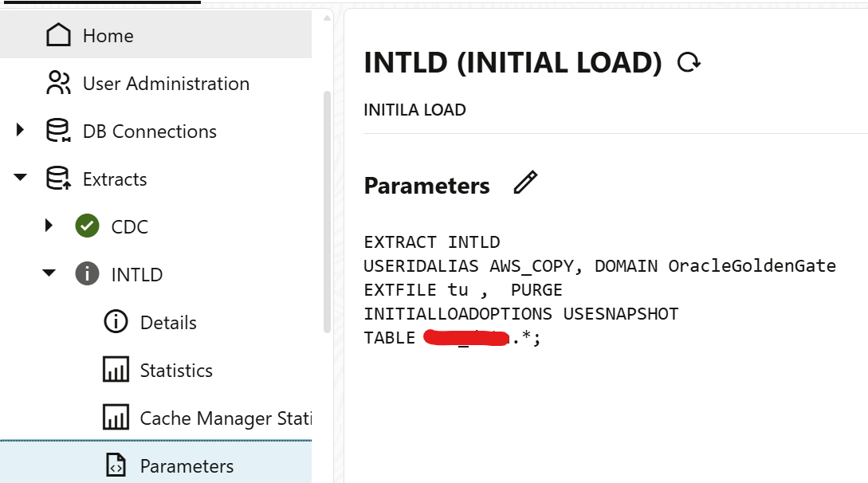Expand the CDC extract node
Screen dimensions: 868x483
tap(49, 226)
